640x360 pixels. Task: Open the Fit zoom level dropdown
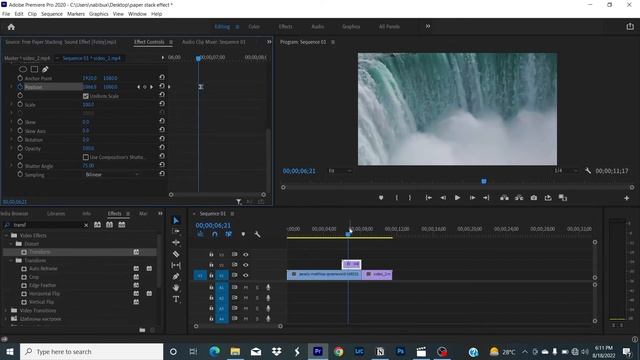tap(340, 171)
